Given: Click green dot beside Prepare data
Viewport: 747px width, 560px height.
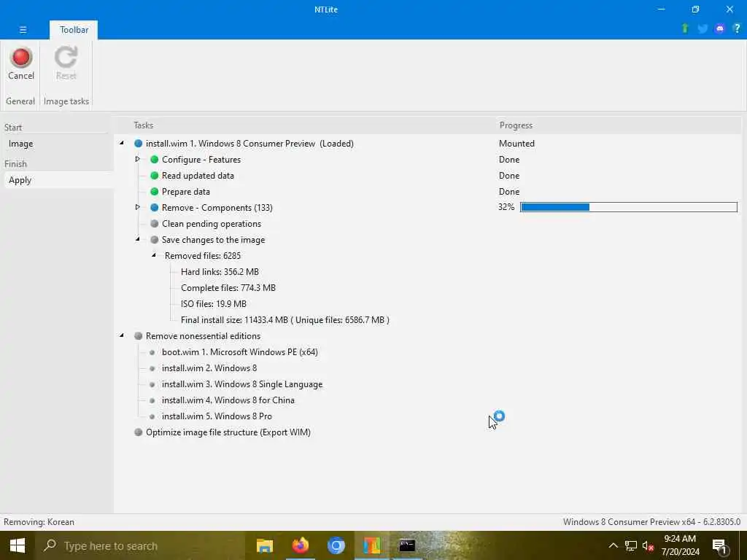Looking at the screenshot, I should pyautogui.click(x=155, y=192).
